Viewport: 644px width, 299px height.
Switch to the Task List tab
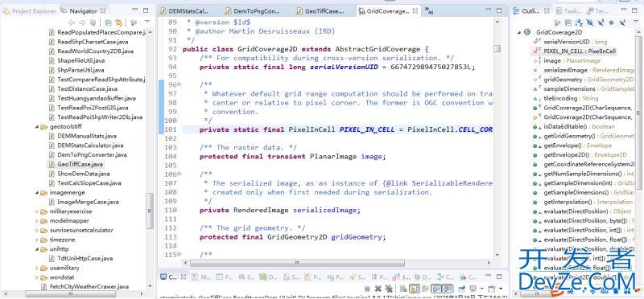[568, 11]
